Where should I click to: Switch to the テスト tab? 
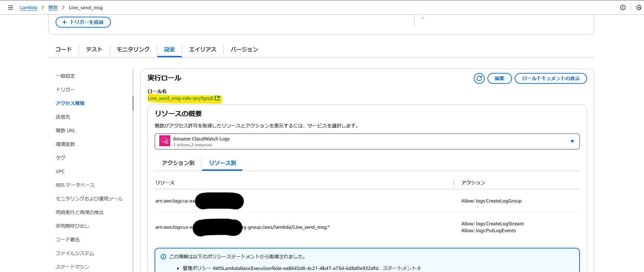click(94, 49)
